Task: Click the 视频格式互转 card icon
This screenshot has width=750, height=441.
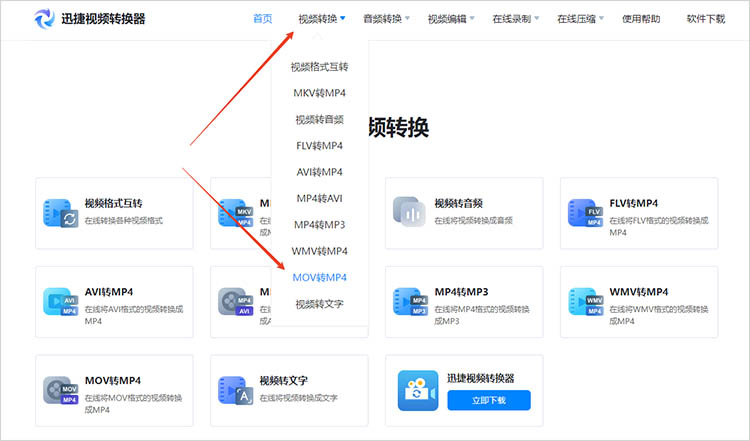Action: [x=60, y=213]
